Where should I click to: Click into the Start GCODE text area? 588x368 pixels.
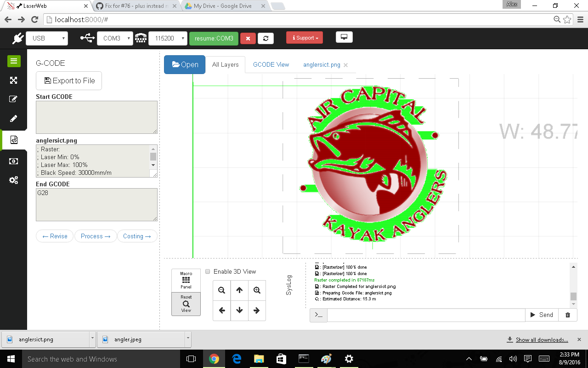pos(96,117)
